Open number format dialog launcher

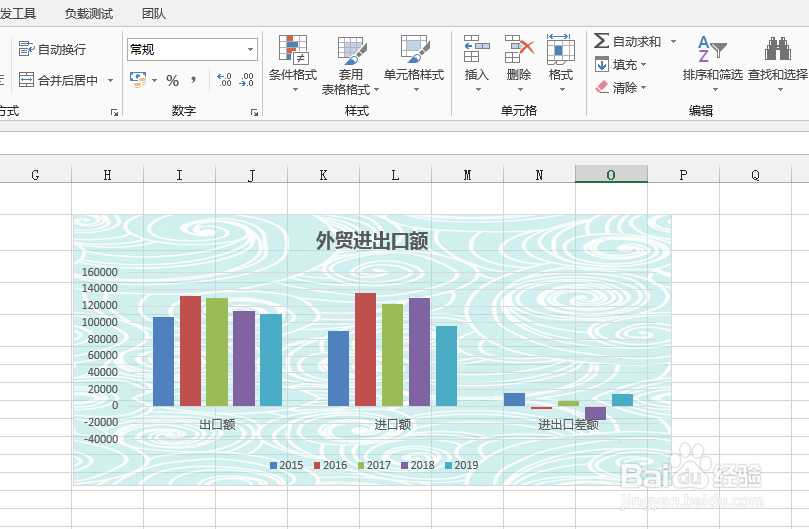click(254, 112)
